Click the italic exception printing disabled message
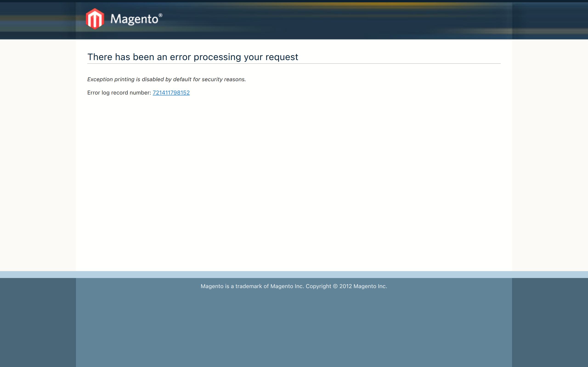Image resolution: width=588 pixels, height=367 pixels. click(167, 79)
